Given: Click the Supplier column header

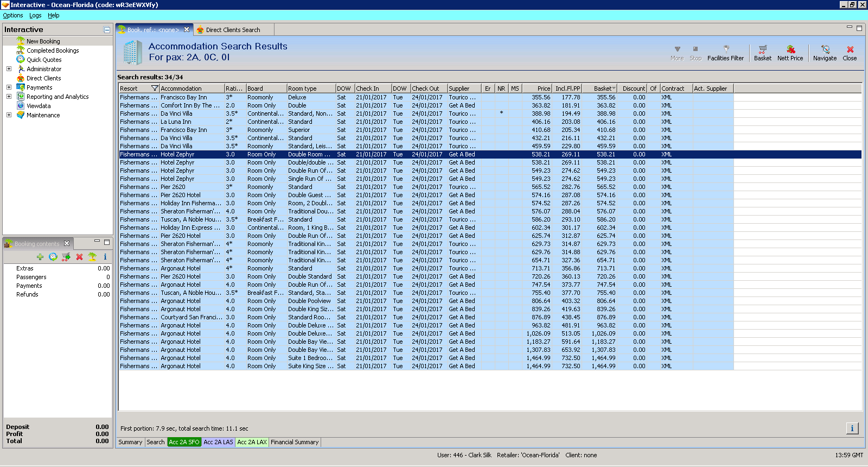Looking at the screenshot, I should (464, 89).
